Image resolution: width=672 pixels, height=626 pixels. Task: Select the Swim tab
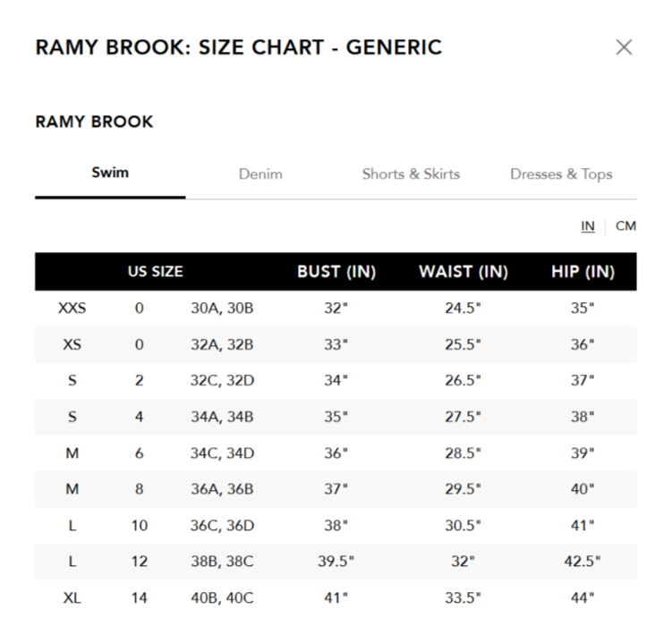point(110,173)
